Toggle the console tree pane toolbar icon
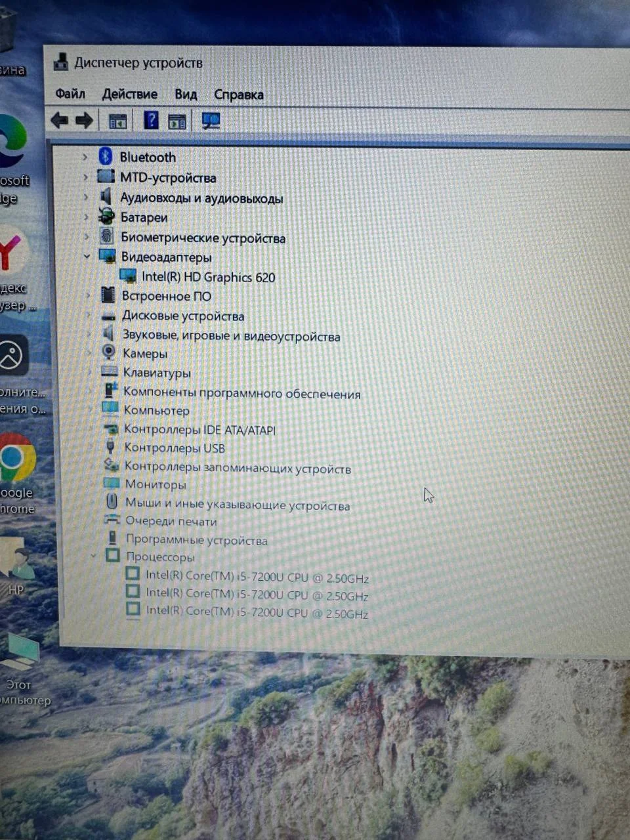630x840 pixels. click(x=117, y=121)
